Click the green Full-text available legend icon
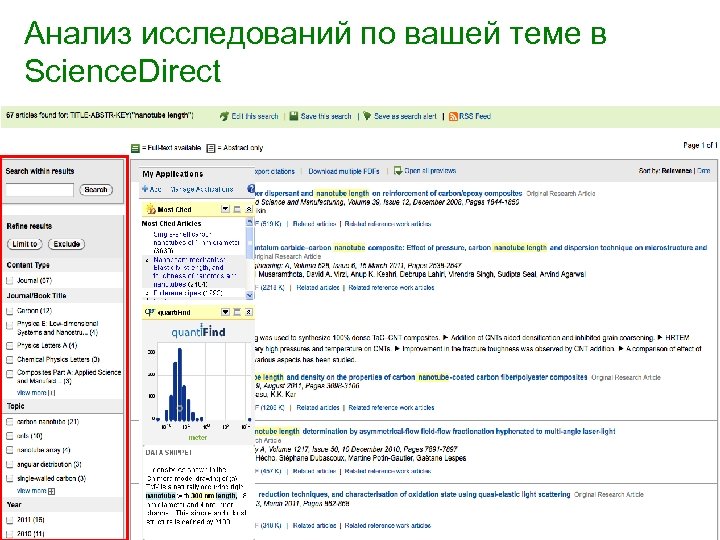This screenshot has width=720, height=540. pyautogui.click(x=135, y=148)
